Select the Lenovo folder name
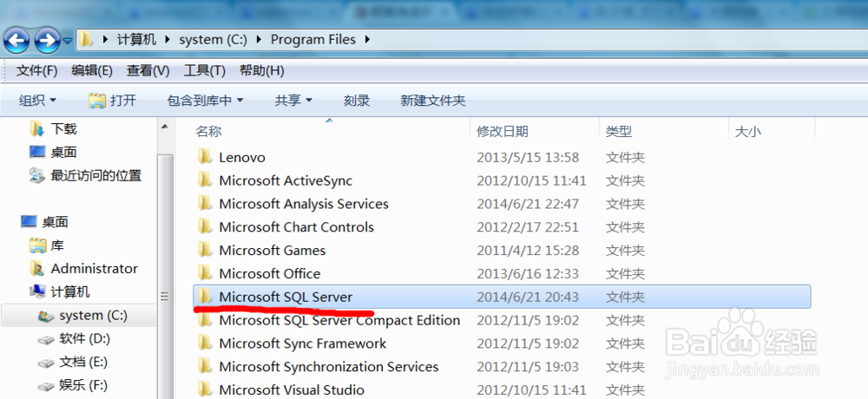Image resolution: width=868 pixels, height=399 pixels. coord(242,157)
